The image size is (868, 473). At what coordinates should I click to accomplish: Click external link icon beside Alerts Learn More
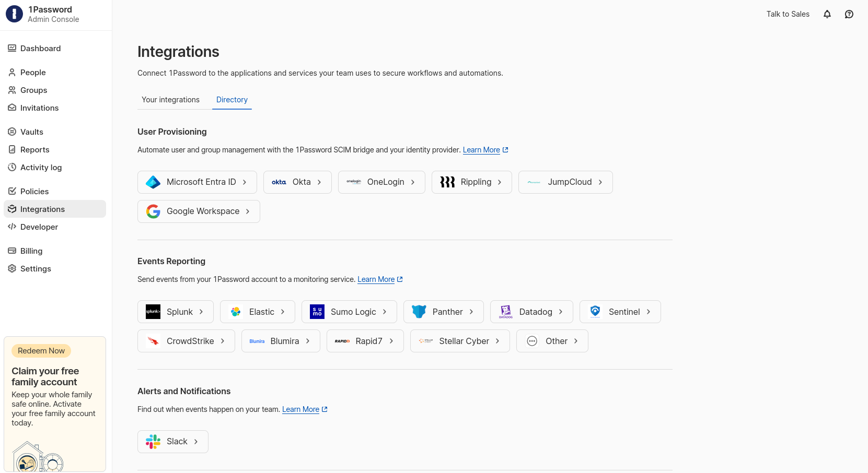point(325,409)
